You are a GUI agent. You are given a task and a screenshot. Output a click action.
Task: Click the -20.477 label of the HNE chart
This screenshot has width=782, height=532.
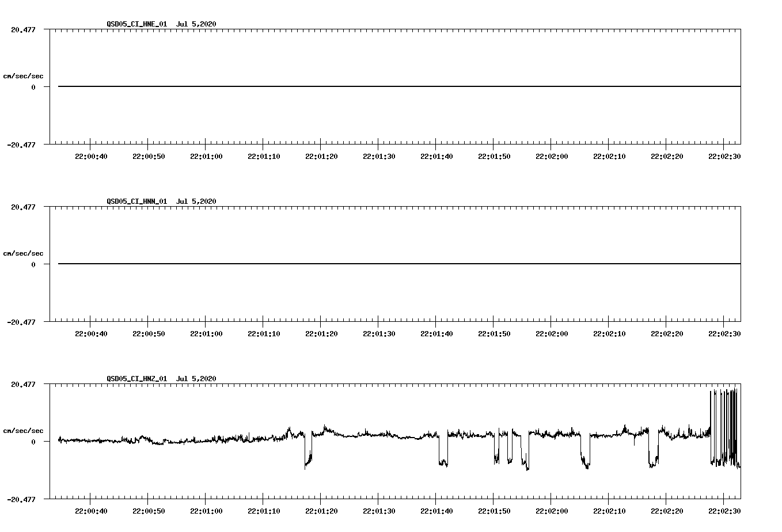(21, 145)
